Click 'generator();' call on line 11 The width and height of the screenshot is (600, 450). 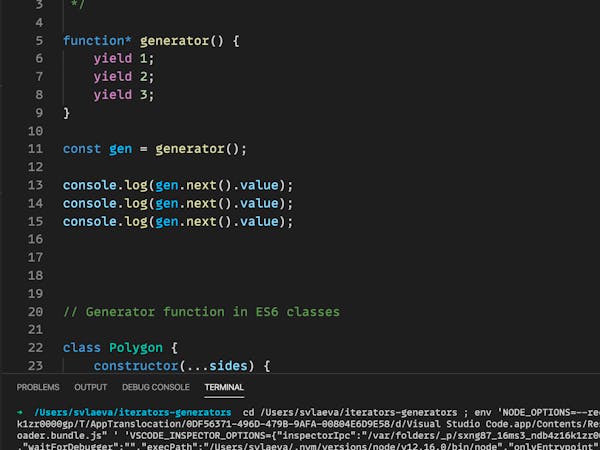pyautogui.click(x=201, y=149)
